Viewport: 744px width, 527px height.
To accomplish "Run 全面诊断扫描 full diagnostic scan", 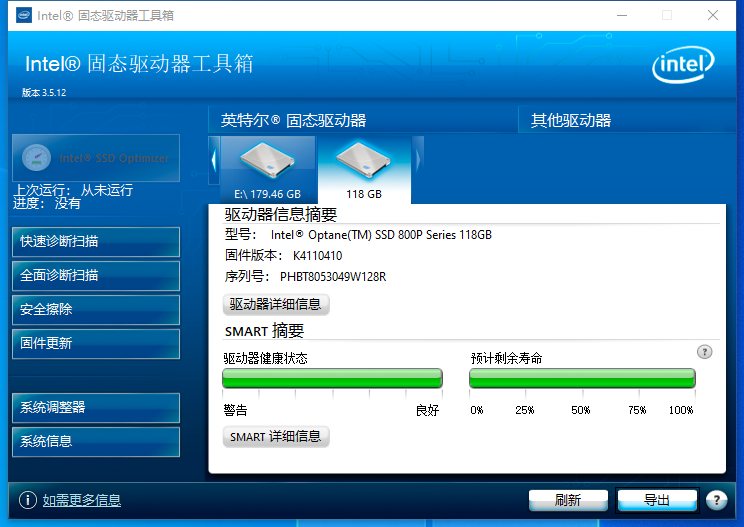I will [96, 276].
